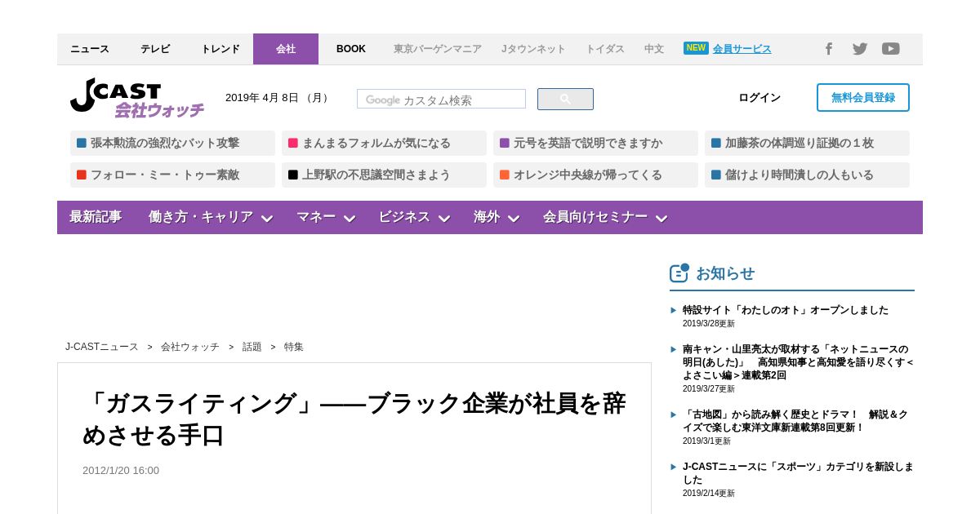Viewport: 980px width, 514px height.
Task: Click the ログイン link
Action: pyautogui.click(x=759, y=98)
